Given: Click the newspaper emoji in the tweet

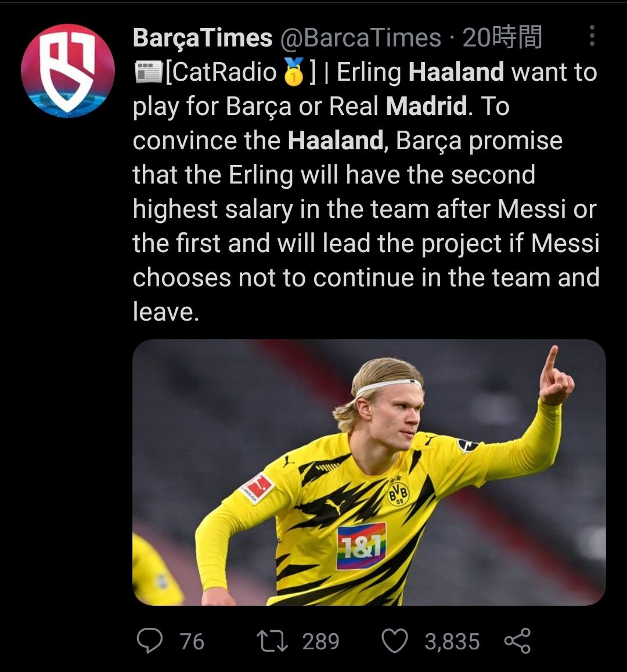Looking at the screenshot, I should tap(146, 73).
